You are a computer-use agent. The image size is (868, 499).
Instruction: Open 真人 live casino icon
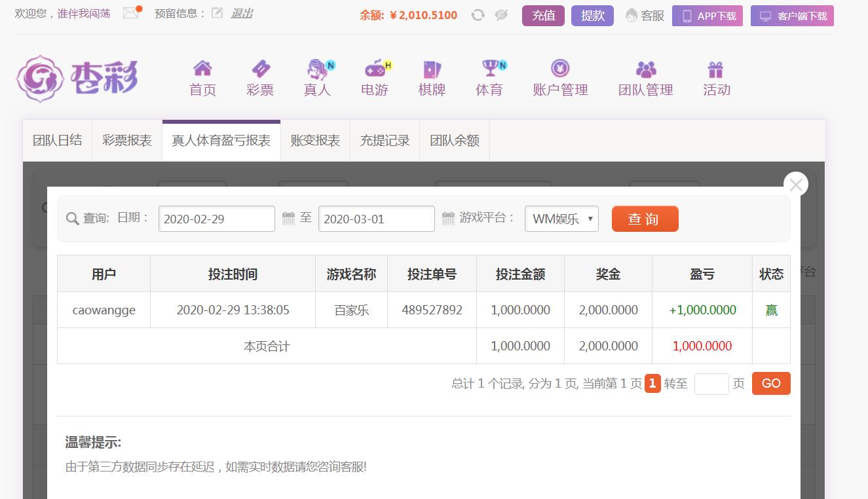pyautogui.click(x=318, y=68)
